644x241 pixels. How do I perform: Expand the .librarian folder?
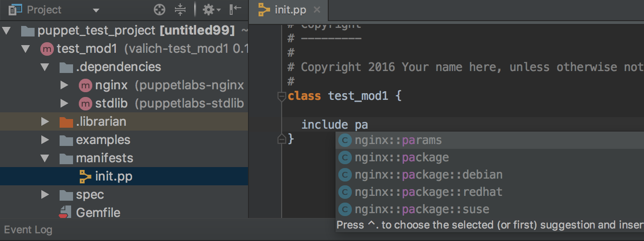point(45,122)
